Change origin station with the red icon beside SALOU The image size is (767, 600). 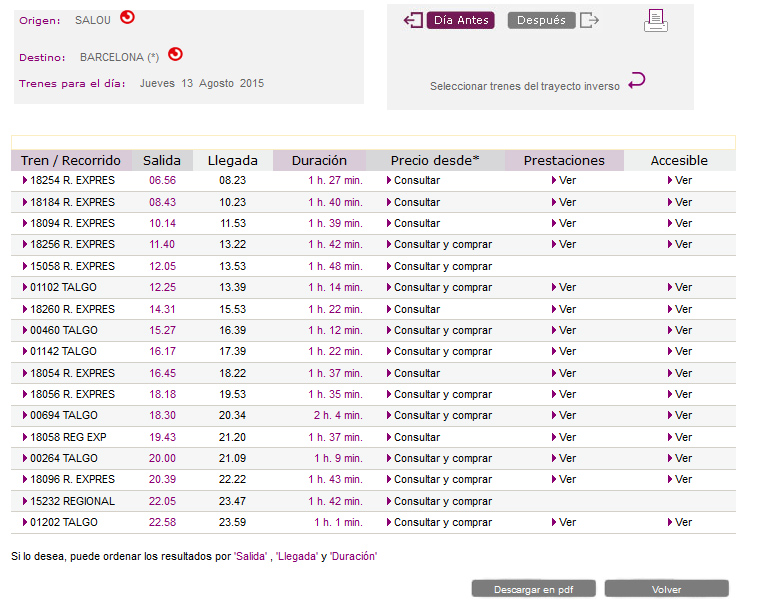click(127, 18)
